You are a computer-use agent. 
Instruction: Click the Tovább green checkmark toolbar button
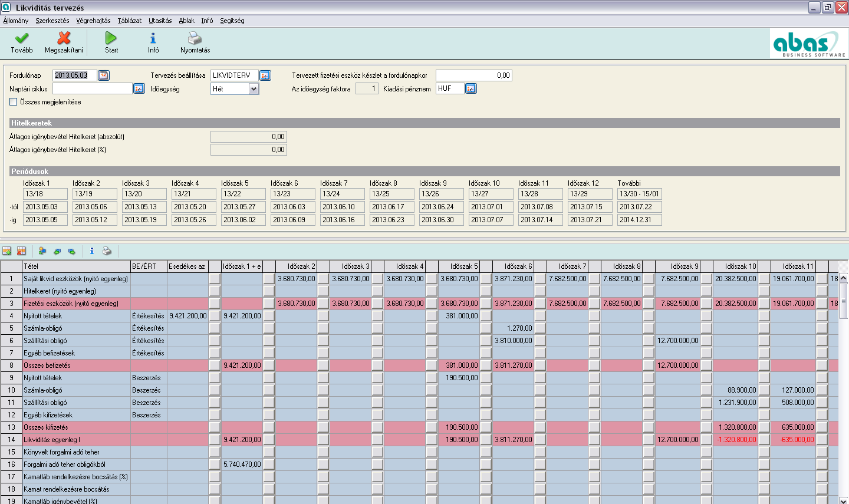[22, 43]
